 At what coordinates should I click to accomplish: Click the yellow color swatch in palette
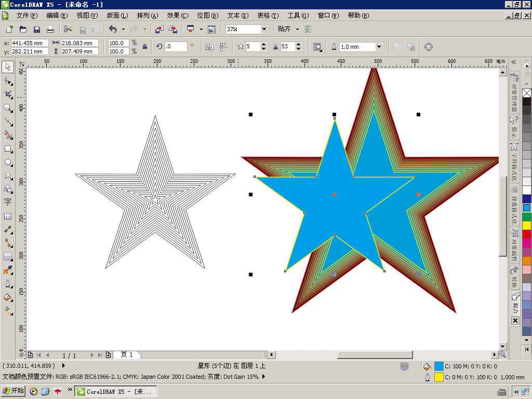coord(527,225)
